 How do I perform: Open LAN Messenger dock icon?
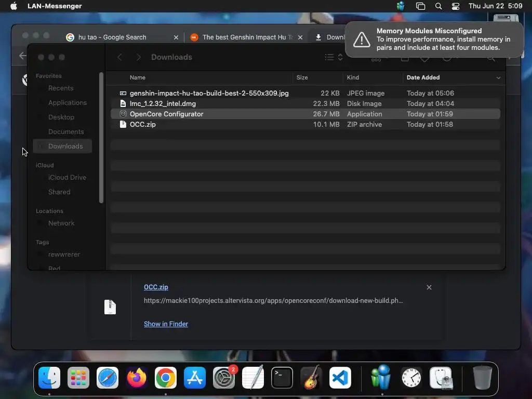(382, 378)
